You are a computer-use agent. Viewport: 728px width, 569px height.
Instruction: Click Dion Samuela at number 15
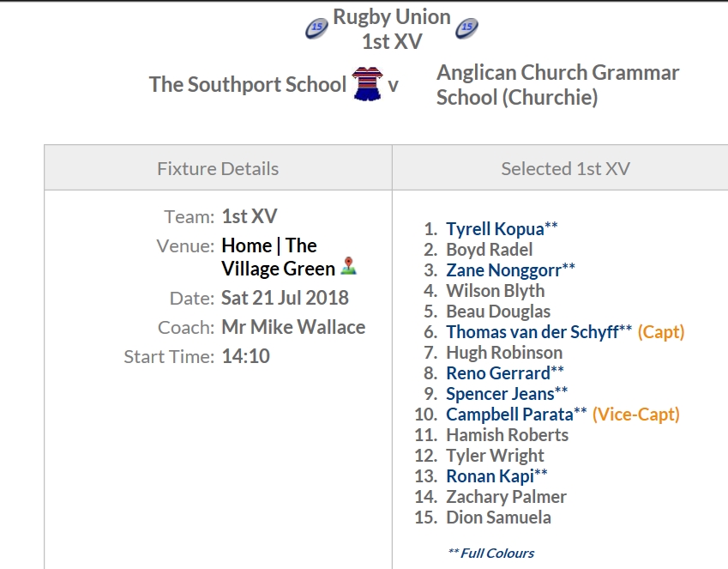coord(499,518)
